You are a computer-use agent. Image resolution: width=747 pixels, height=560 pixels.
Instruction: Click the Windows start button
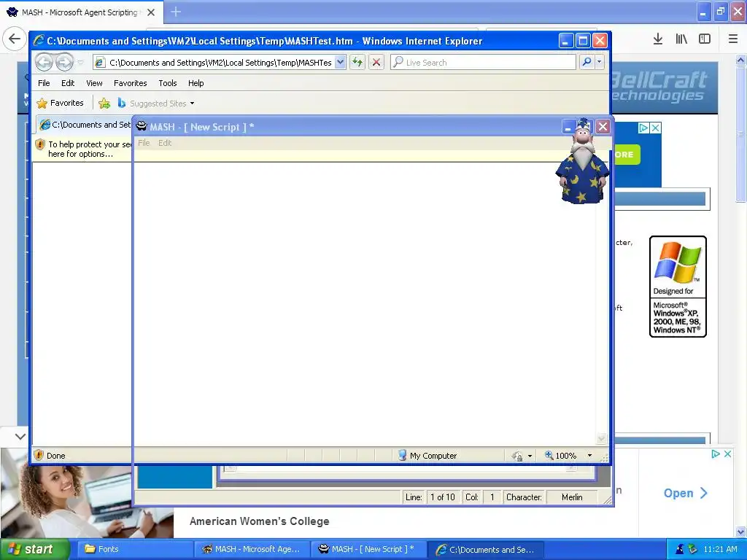click(34, 549)
